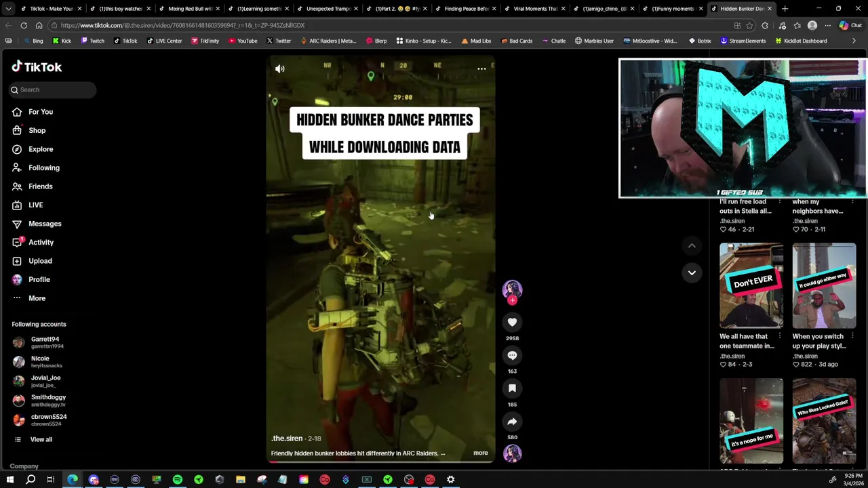Viewport: 868px width, 488px height.
Task: Follow .the.siren with the plus badge
Action: tap(512, 300)
